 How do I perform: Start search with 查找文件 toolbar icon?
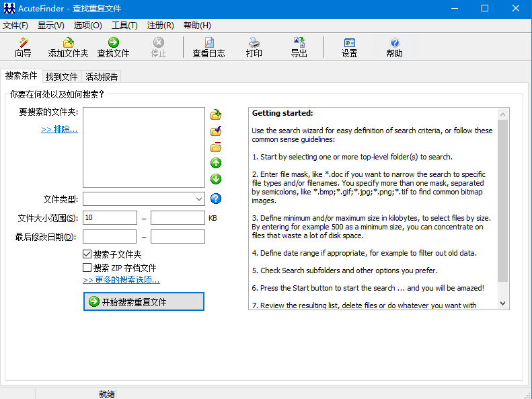pyautogui.click(x=113, y=47)
